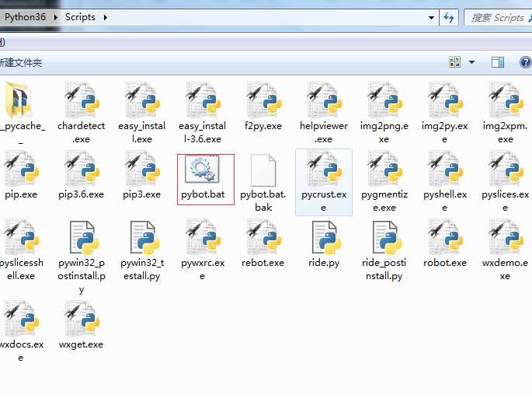The height and width of the screenshot is (395, 532).
Task: Select the pywxrc.exe file icon
Action: pos(203,236)
